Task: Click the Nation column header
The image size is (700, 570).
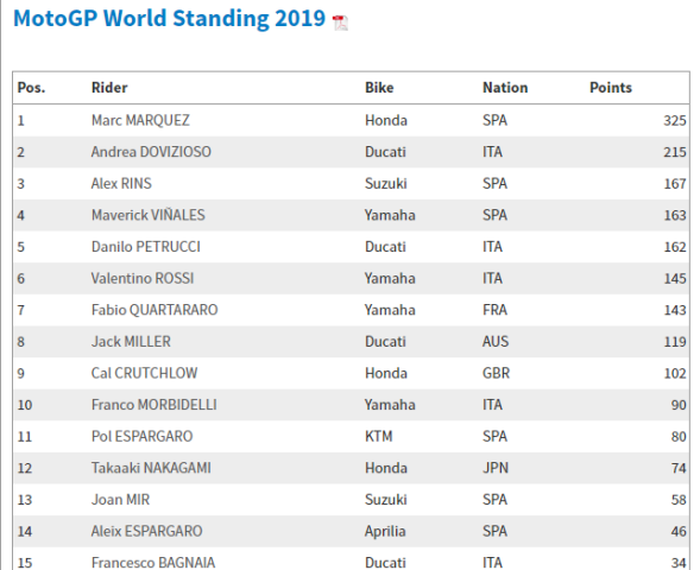Action: (505, 87)
